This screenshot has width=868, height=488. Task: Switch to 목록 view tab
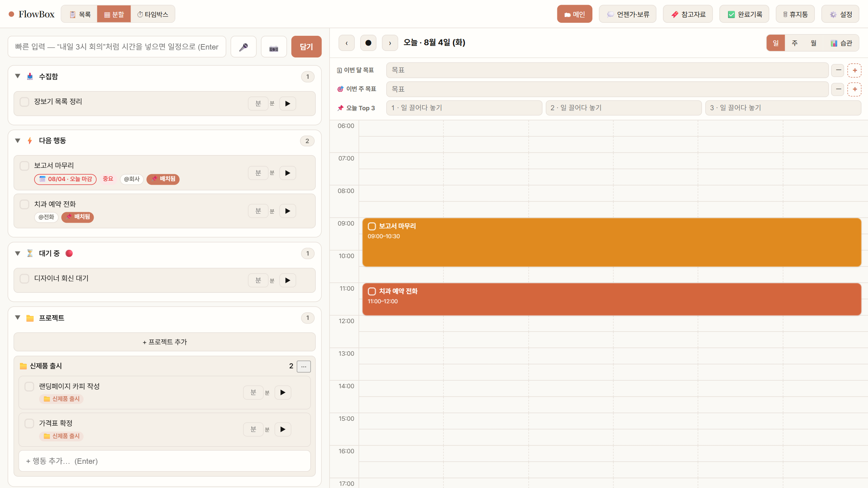click(x=80, y=14)
